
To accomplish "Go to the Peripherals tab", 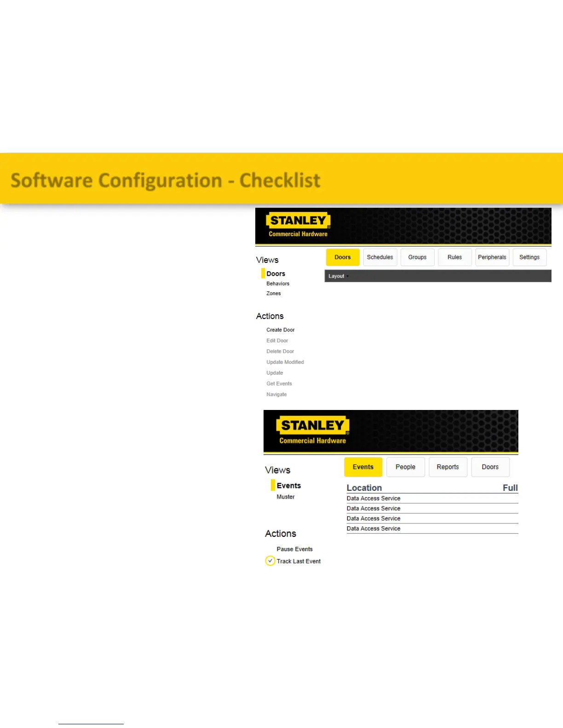I will click(492, 257).
